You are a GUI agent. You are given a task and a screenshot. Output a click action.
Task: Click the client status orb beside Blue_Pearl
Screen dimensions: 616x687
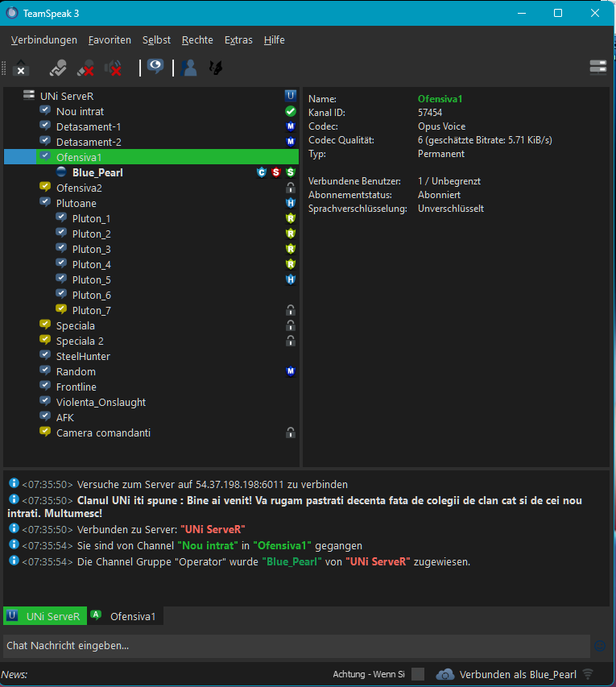[61, 172]
